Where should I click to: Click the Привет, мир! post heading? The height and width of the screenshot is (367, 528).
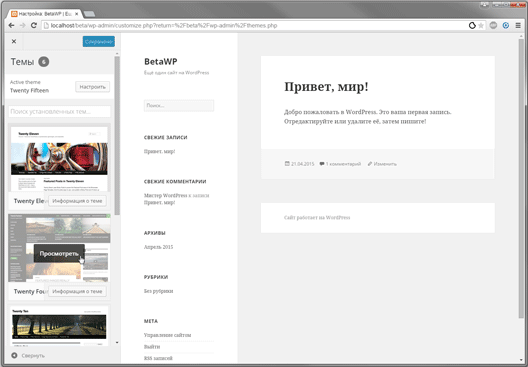coord(326,87)
